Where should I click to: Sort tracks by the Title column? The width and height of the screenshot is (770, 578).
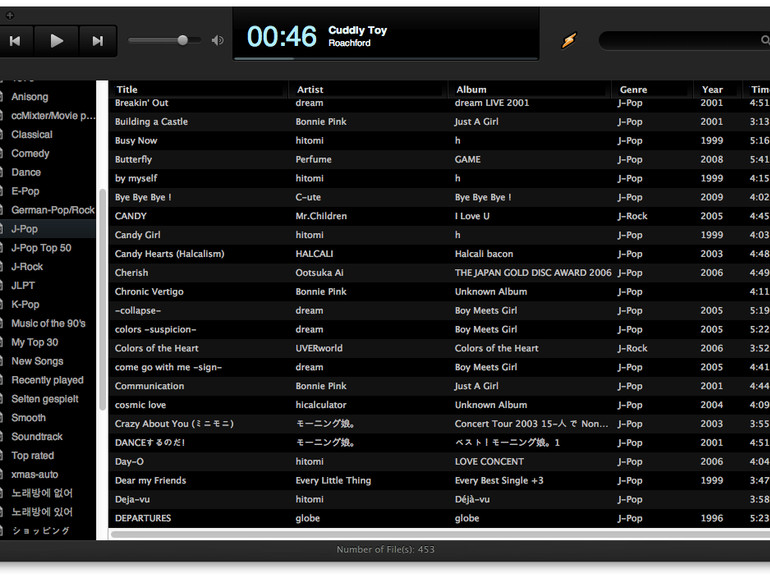[x=198, y=89]
